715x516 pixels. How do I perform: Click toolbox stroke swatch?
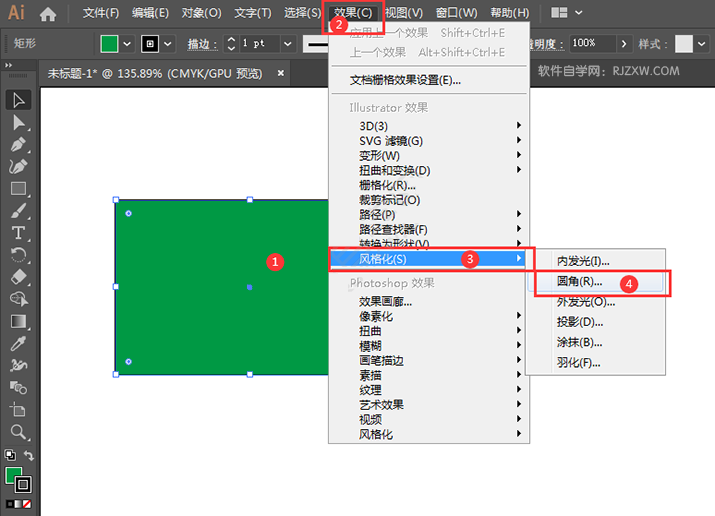(23, 485)
